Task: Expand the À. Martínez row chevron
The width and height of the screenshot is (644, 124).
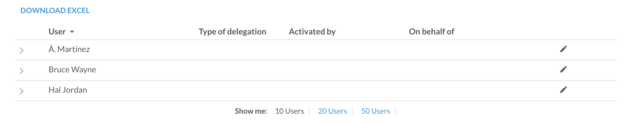Action: click(x=22, y=50)
